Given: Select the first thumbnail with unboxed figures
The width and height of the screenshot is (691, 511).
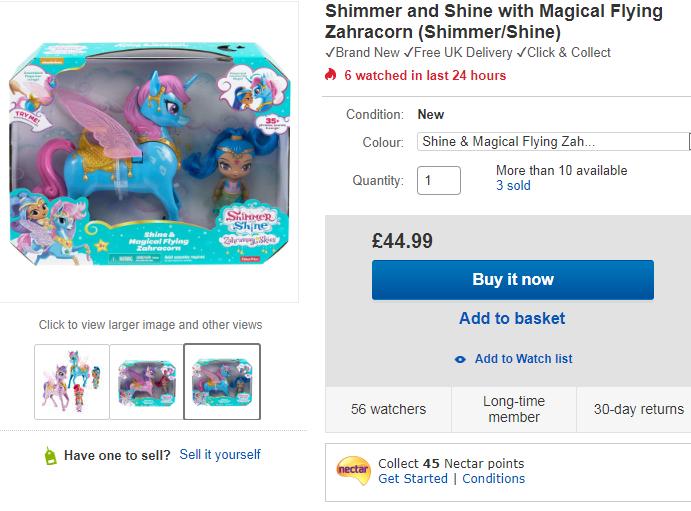Looking at the screenshot, I should (x=71, y=382).
